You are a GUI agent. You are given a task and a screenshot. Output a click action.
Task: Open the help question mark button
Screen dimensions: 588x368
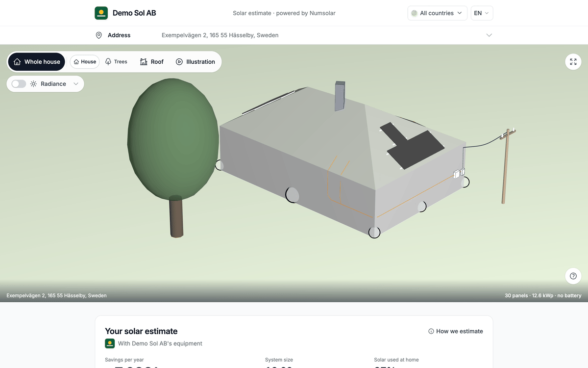(573, 276)
